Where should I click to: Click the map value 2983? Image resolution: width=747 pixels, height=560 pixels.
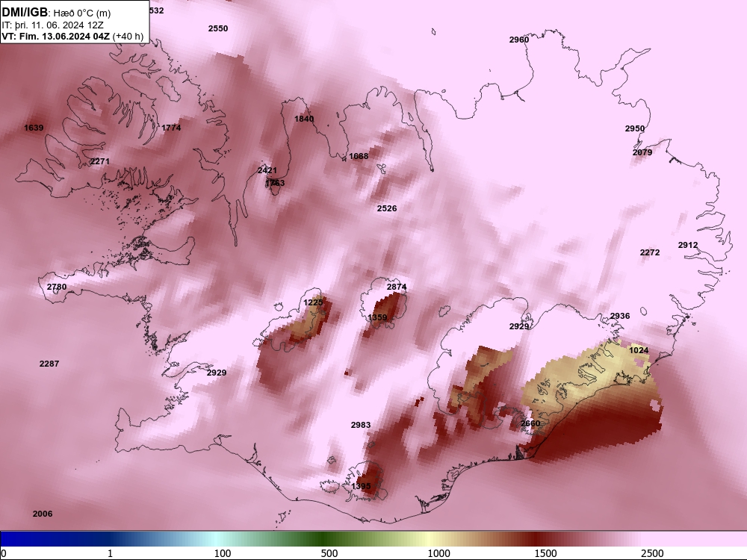361,426
